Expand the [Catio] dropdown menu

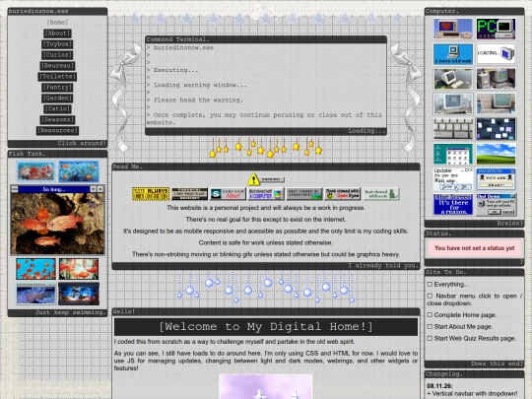click(x=57, y=109)
